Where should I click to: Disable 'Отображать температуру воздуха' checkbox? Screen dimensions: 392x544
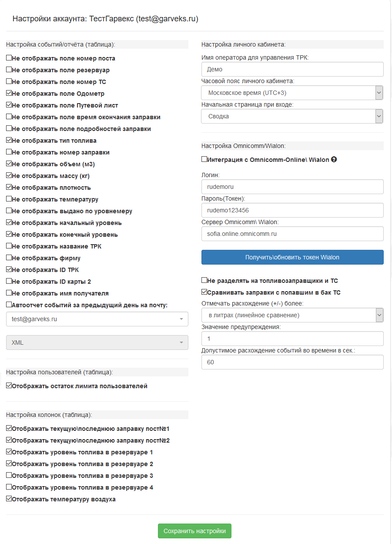(x=9, y=499)
